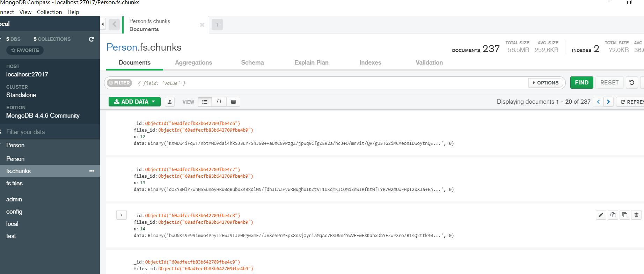The width and height of the screenshot is (644, 274).
Task: Click the n: 13 field value
Action: coord(142,183)
